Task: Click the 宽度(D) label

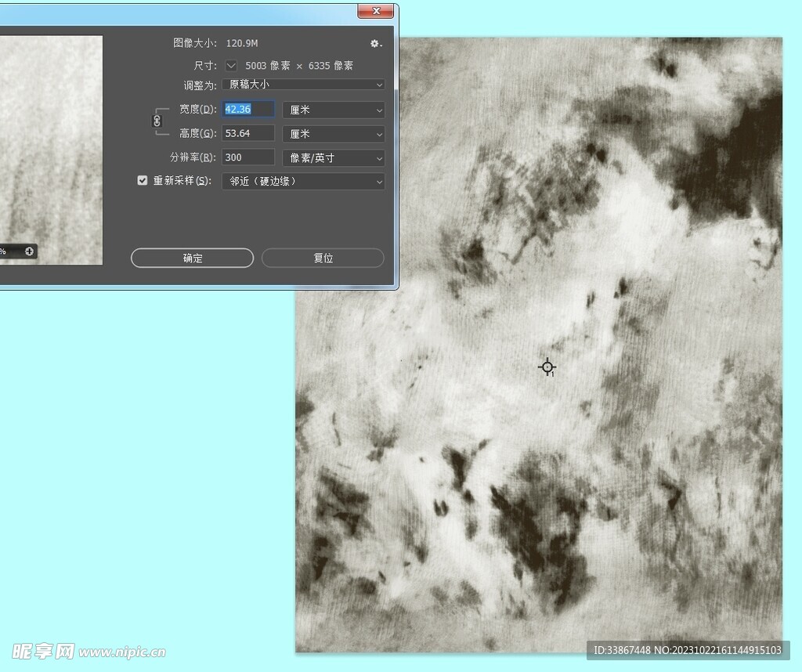Action: coord(197,110)
